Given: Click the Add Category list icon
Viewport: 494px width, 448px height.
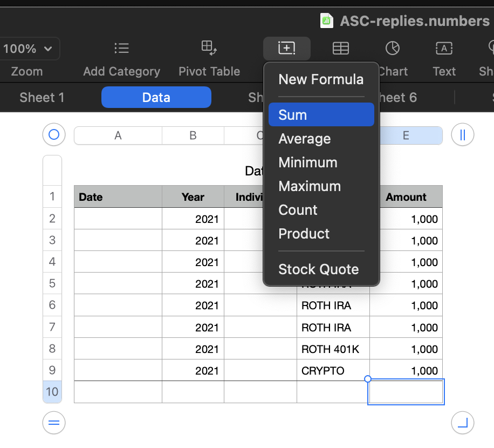Looking at the screenshot, I should coord(121,49).
